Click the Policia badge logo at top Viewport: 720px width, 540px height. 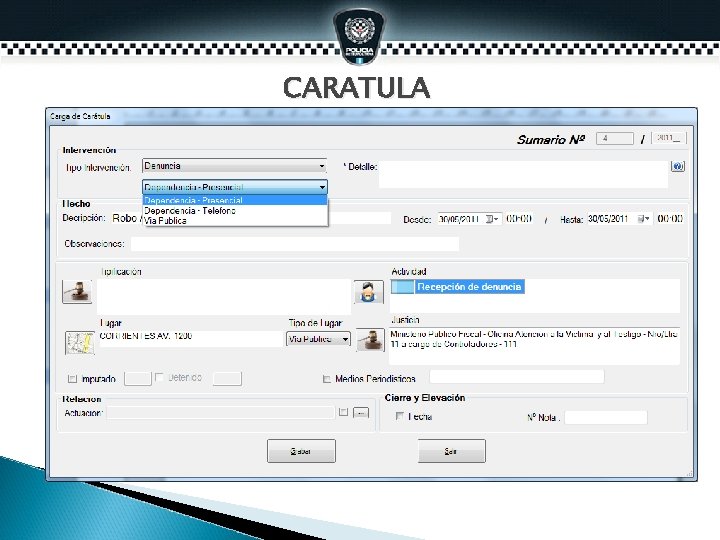click(360, 36)
